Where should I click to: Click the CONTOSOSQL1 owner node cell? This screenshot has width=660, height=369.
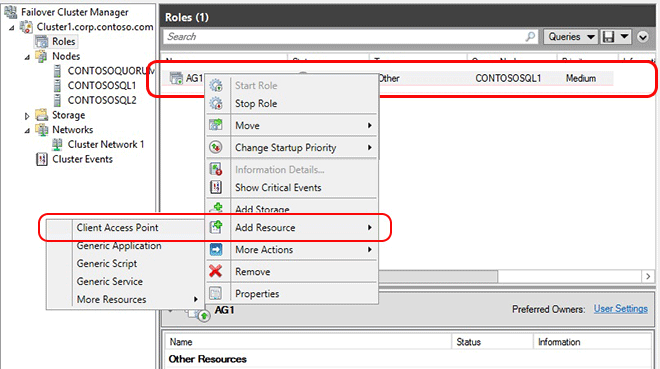tap(508, 78)
